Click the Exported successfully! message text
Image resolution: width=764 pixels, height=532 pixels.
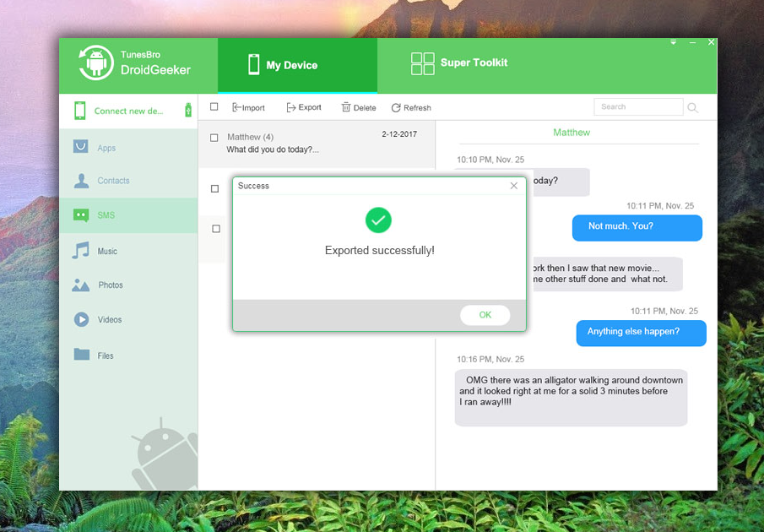point(380,251)
